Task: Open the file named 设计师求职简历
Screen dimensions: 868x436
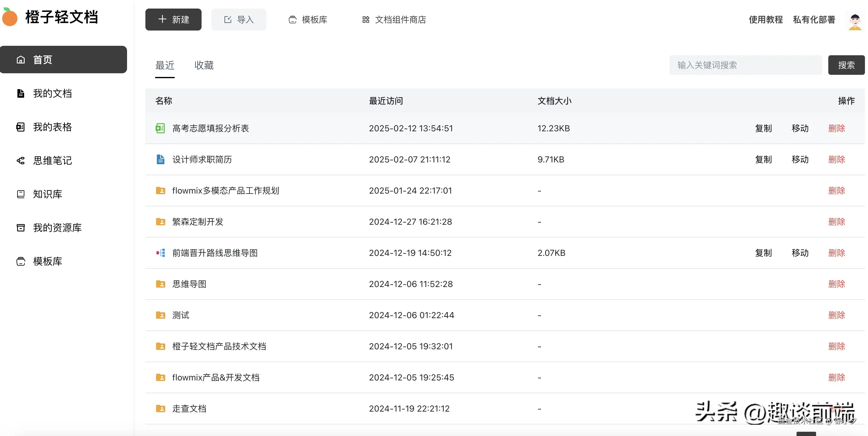Action: coord(202,159)
